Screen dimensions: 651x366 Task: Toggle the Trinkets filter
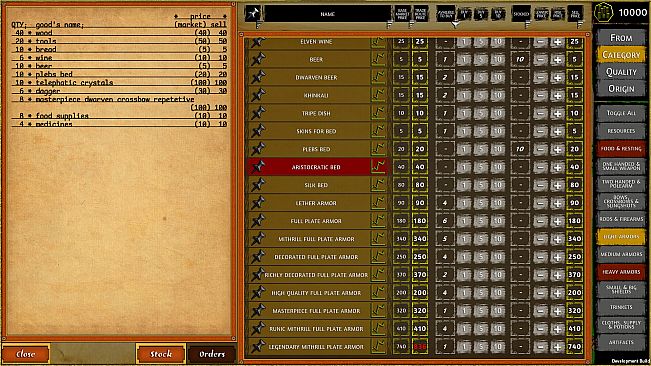click(x=621, y=307)
